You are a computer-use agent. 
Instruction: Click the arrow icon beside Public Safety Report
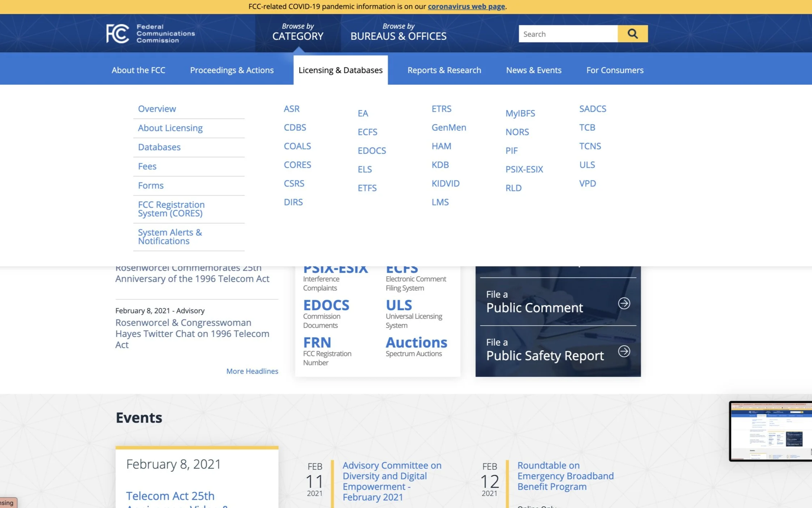click(624, 351)
